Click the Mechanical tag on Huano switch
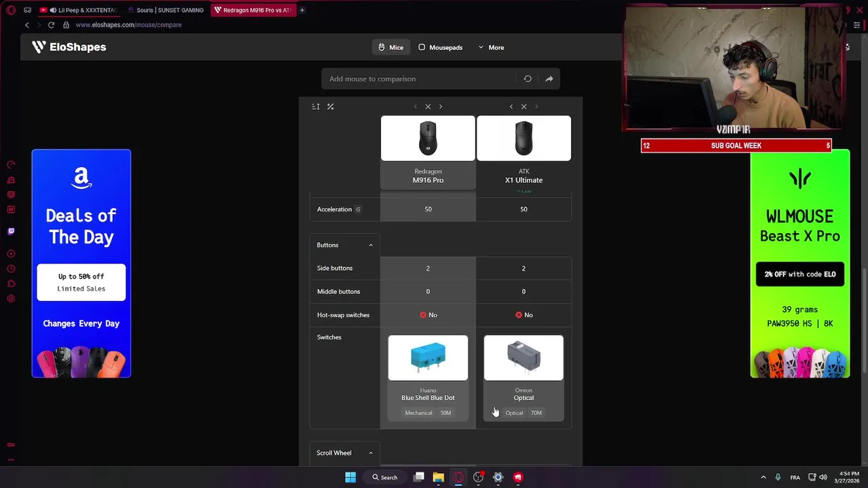The width and height of the screenshot is (868, 488). click(x=418, y=413)
